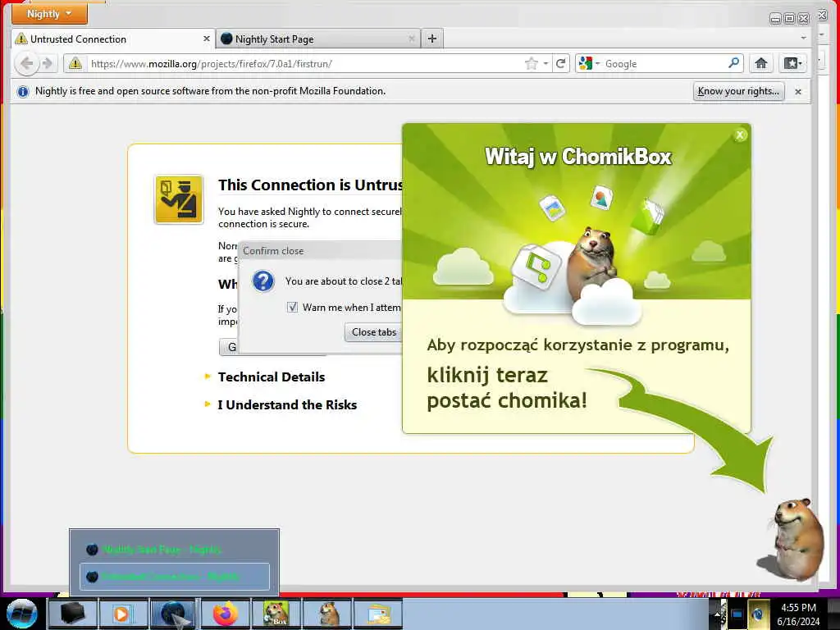Click the Nightly globe taskbar icon

pyautogui.click(x=174, y=614)
